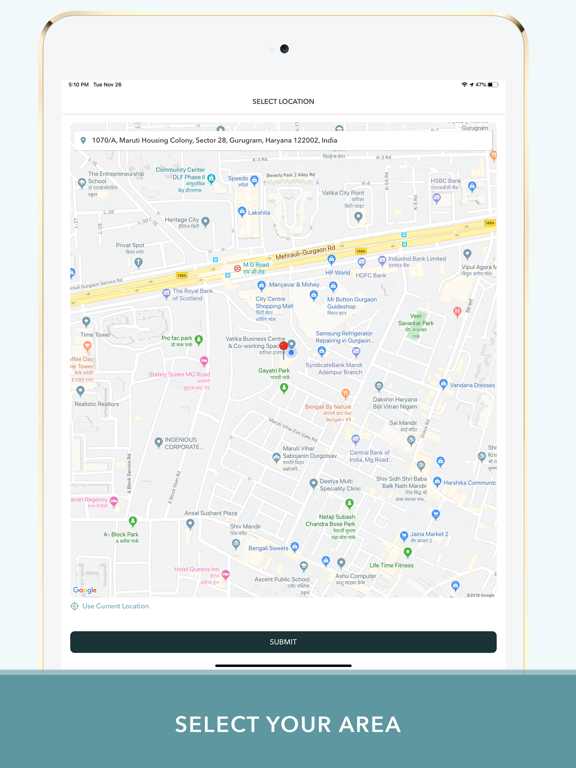576x768 pixels.
Task: Click the Mehrauli-Gurgaon Rd label
Action: pyautogui.click(x=305, y=253)
